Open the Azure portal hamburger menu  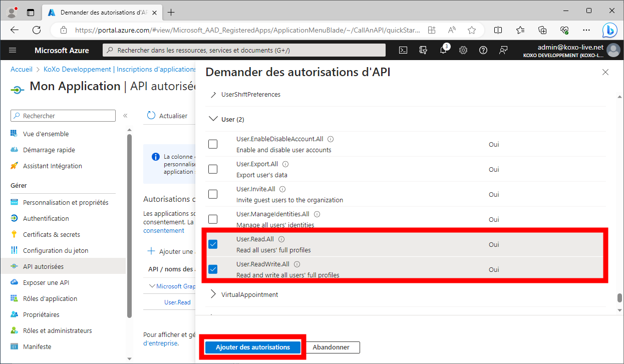(x=13, y=50)
